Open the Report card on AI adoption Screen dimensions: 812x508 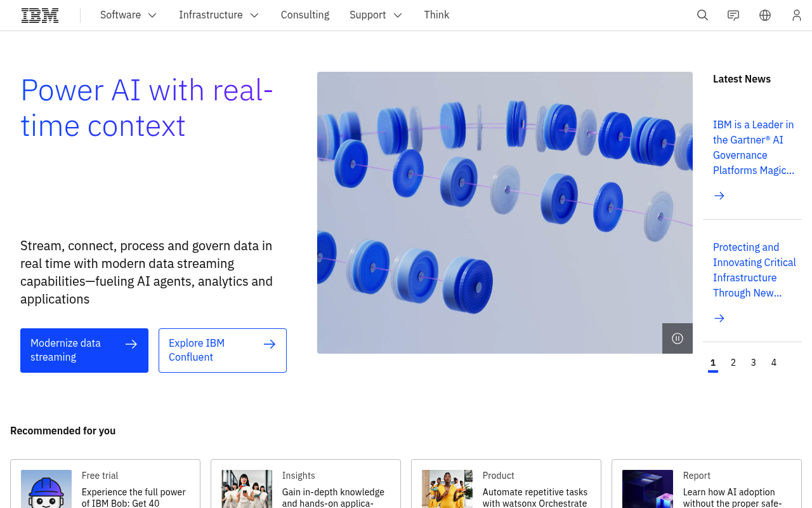tap(707, 484)
